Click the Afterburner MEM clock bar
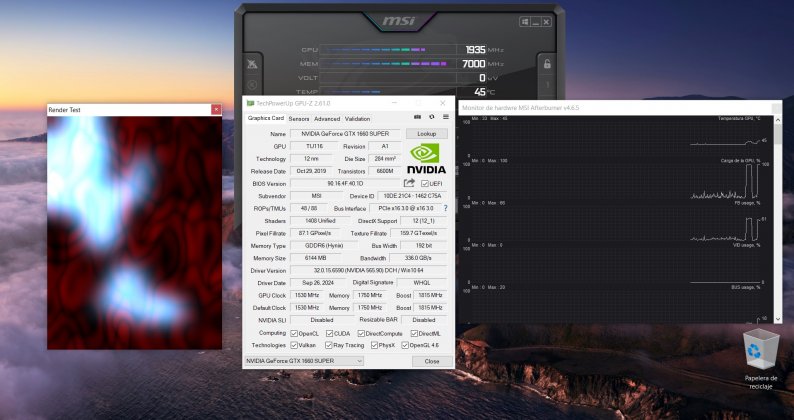The width and height of the screenshot is (794, 420). pyautogui.click(x=388, y=64)
